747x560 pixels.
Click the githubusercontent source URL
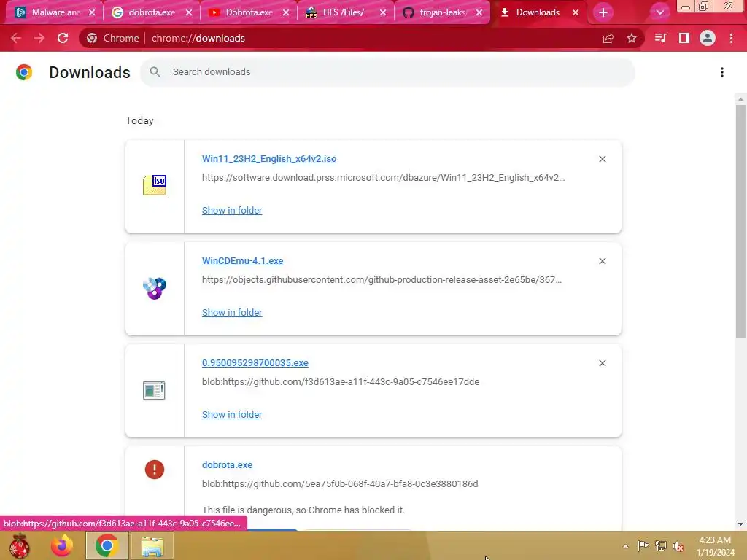pos(382,280)
